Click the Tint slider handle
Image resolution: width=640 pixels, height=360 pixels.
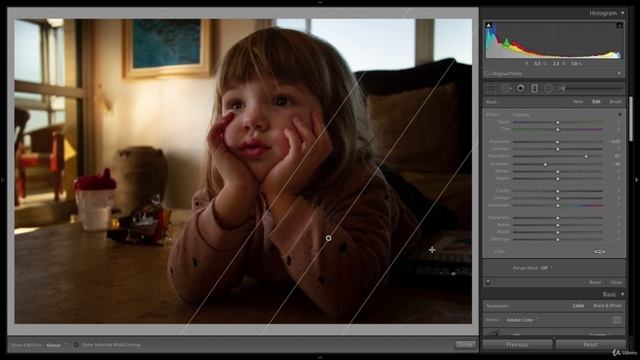tap(558, 129)
